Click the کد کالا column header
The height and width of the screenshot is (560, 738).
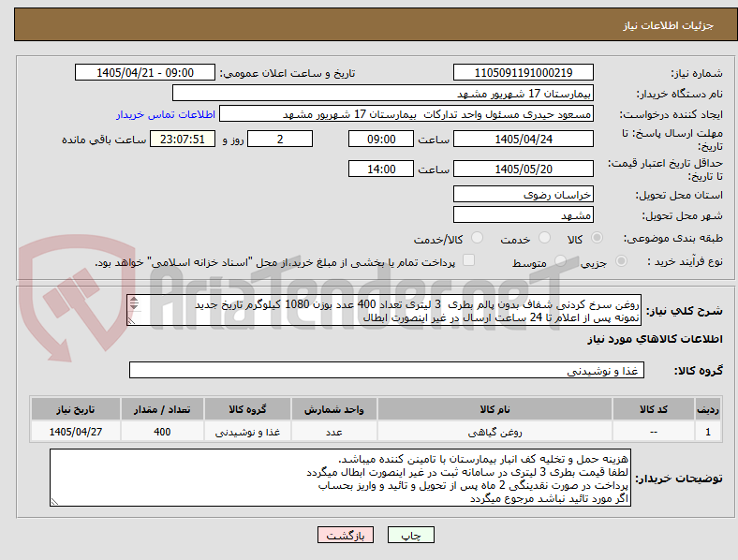(654, 409)
